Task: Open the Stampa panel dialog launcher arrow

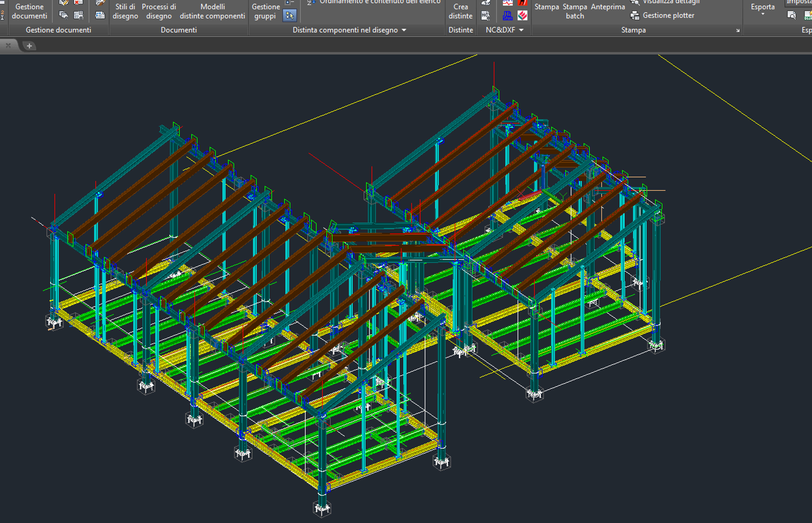Action: 738,31
